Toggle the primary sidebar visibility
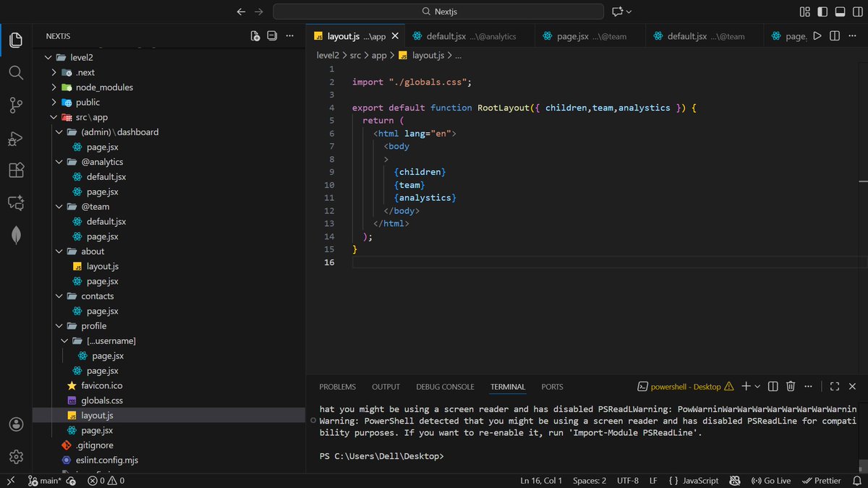The height and width of the screenshot is (488, 868). pos(821,11)
